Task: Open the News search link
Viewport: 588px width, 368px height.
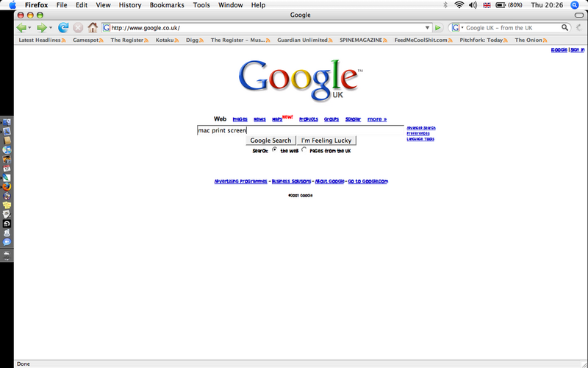Action: [259, 119]
